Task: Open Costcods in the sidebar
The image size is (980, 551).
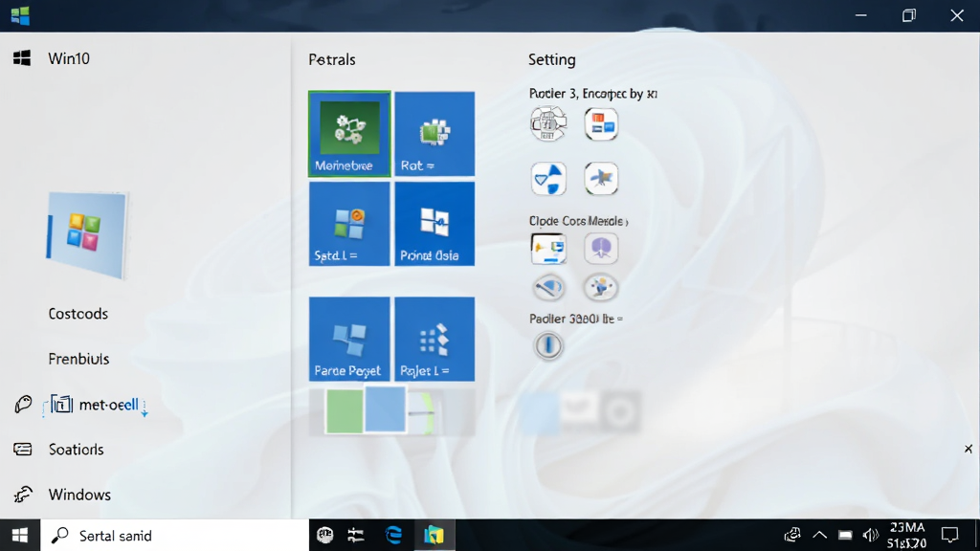Action: pyautogui.click(x=78, y=314)
